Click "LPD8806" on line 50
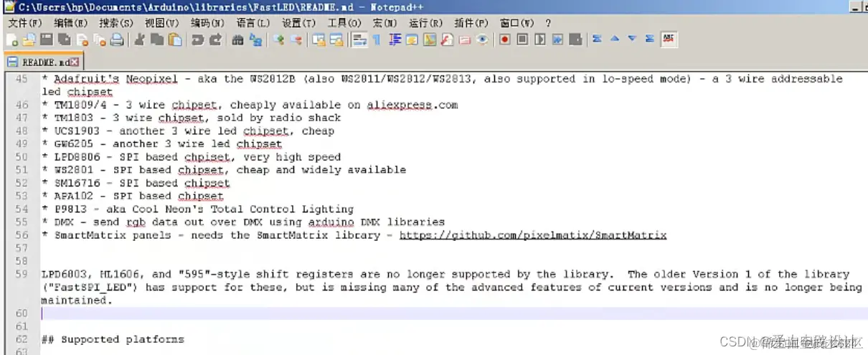868x355 pixels. point(77,157)
